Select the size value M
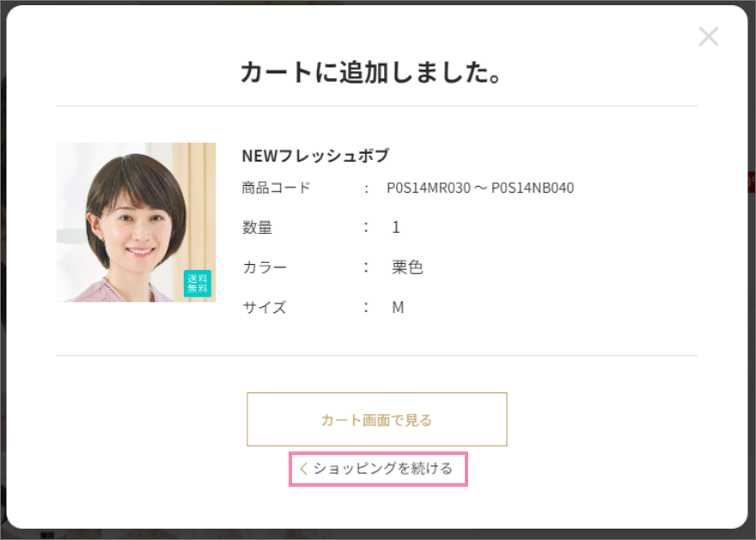This screenshot has height=540, width=756. coord(397,307)
